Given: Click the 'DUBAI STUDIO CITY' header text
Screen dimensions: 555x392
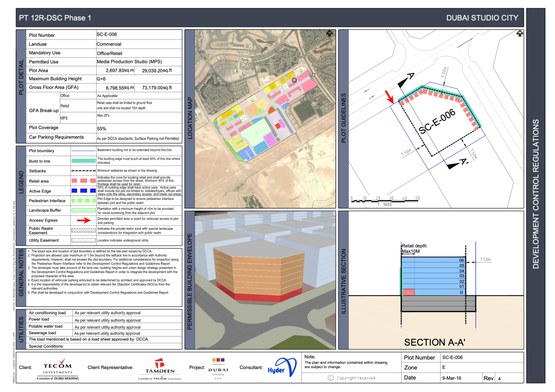Looking at the screenshot, I should (482, 18).
